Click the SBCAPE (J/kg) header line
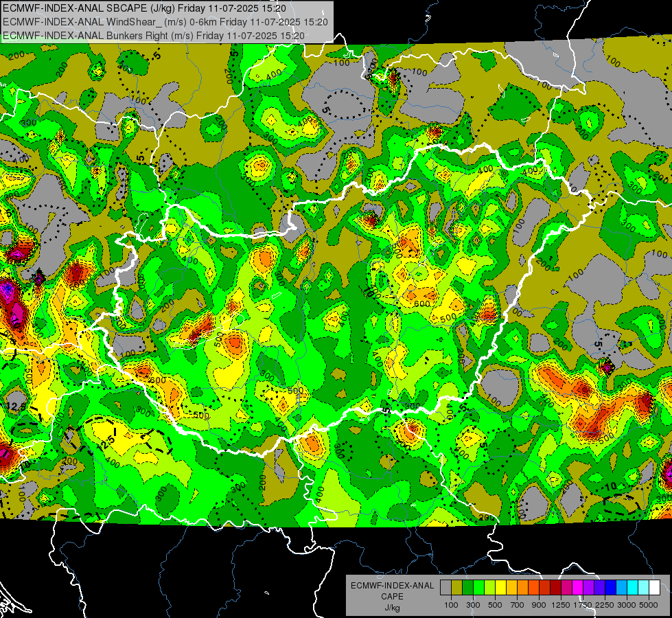The height and width of the screenshot is (618, 672). (144, 8)
